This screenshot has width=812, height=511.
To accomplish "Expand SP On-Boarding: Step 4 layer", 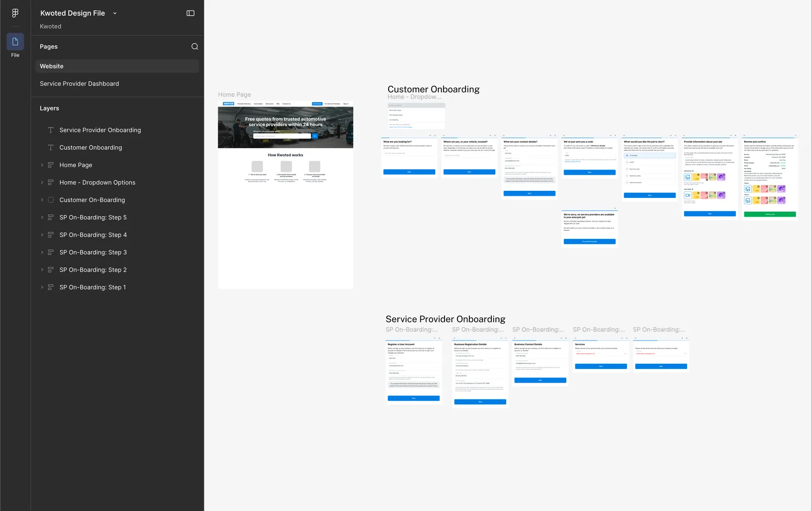I will [x=42, y=235].
